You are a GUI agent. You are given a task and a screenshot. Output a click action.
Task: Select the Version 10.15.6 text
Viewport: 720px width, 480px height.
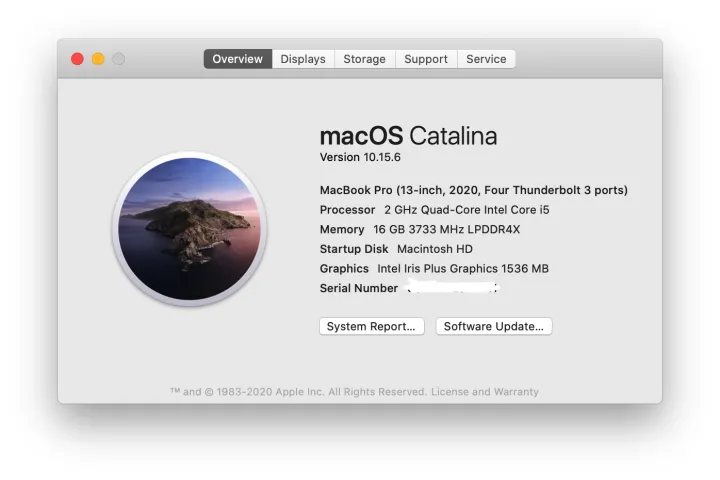click(x=360, y=157)
